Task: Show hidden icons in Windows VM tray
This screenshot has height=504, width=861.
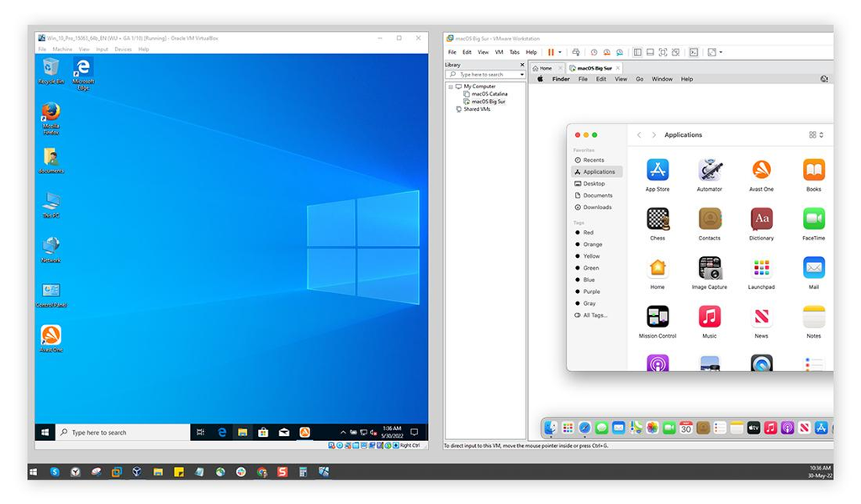Action: tap(343, 432)
